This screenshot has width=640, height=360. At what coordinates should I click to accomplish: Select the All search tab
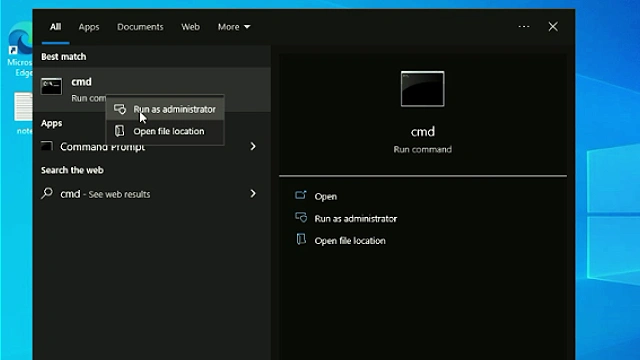[x=56, y=27]
